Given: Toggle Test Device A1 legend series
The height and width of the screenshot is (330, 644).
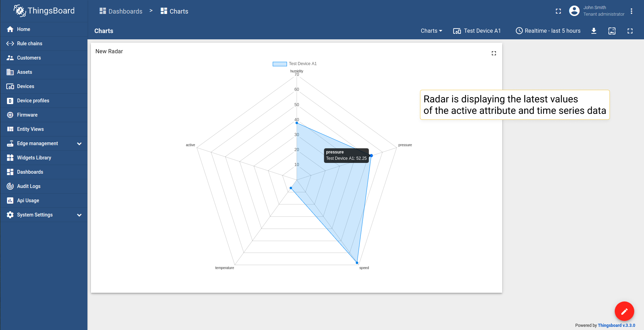Looking at the screenshot, I should (302, 64).
